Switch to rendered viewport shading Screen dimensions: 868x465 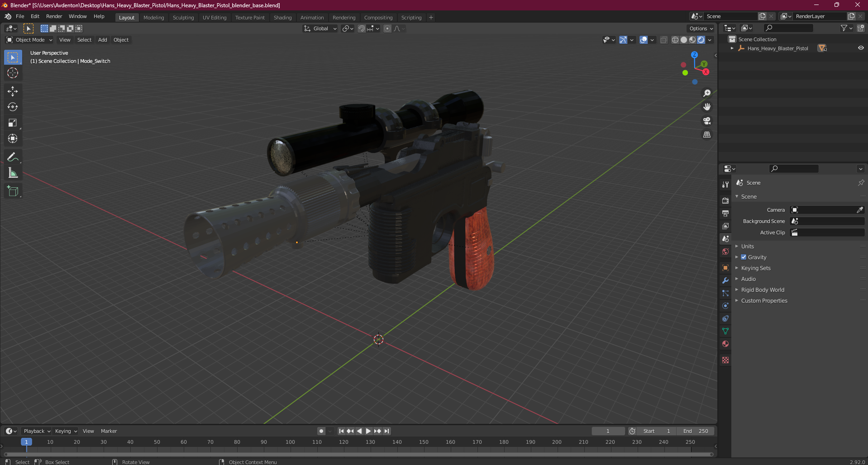[701, 40]
